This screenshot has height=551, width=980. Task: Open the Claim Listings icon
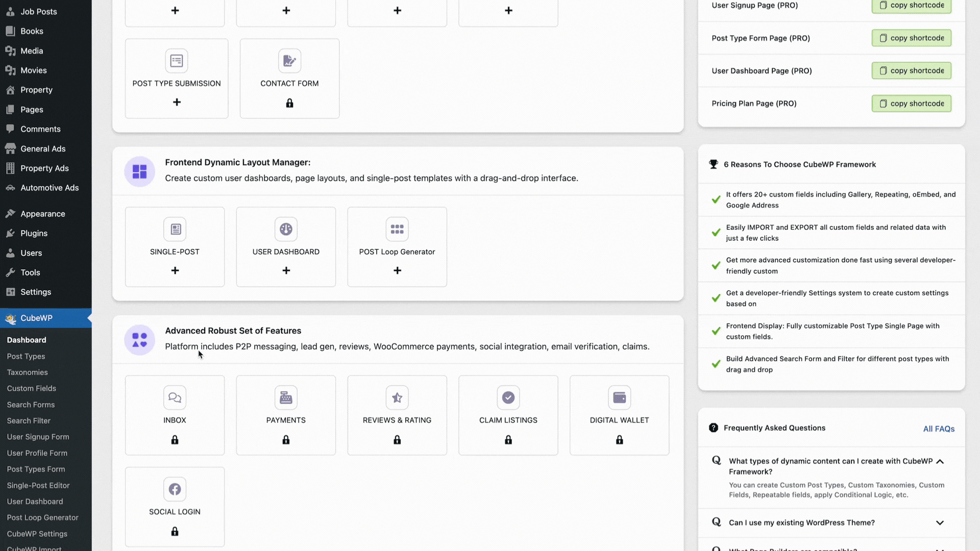click(x=508, y=397)
